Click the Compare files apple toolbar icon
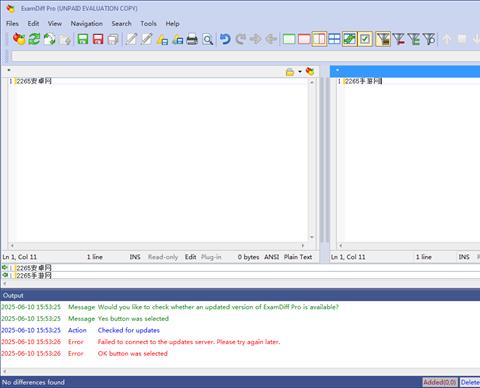The image size is (480, 388). point(19,39)
